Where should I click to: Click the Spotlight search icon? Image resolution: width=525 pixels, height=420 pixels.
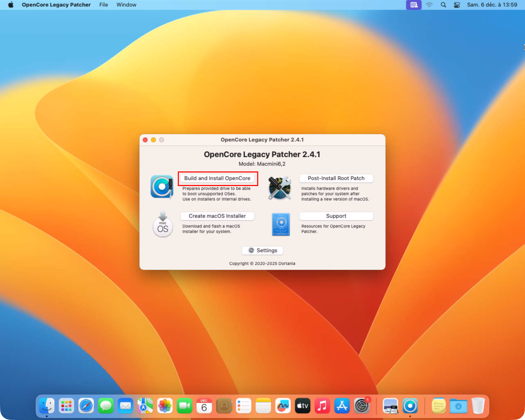(x=443, y=5)
